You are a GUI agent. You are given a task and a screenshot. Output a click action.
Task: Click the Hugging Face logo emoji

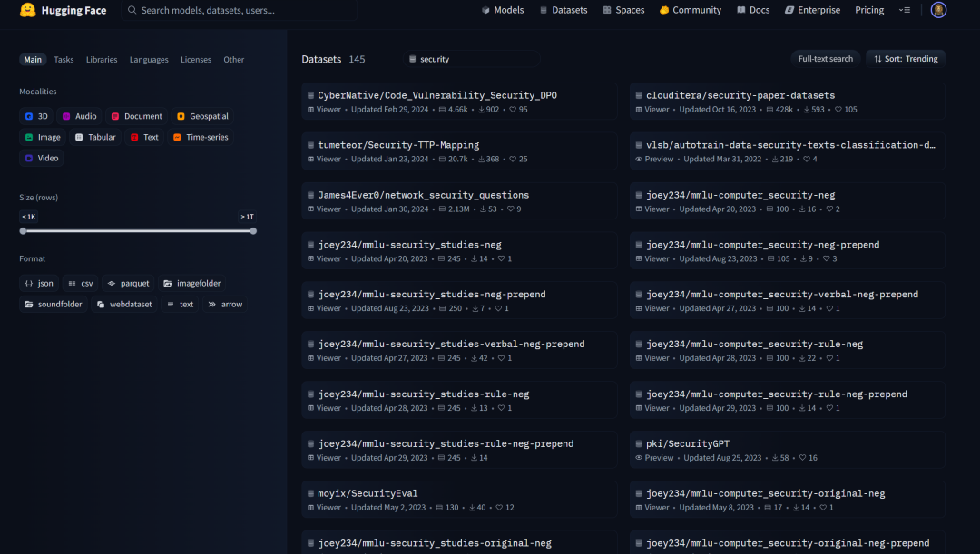(x=27, y=10)
